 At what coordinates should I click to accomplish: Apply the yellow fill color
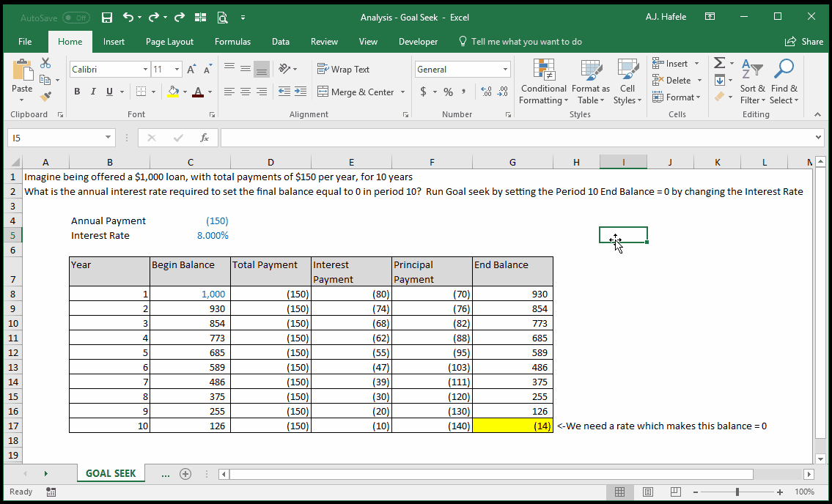(173, 92)
